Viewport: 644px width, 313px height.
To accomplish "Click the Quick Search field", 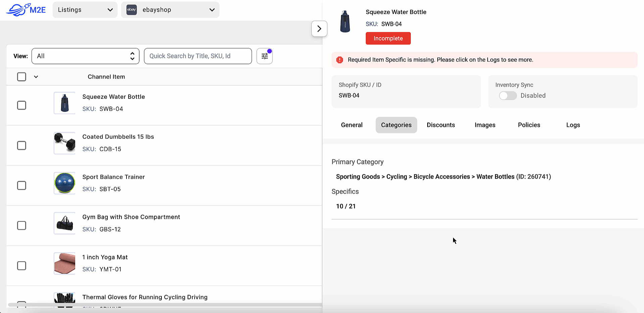I will (x=198, y=56).
